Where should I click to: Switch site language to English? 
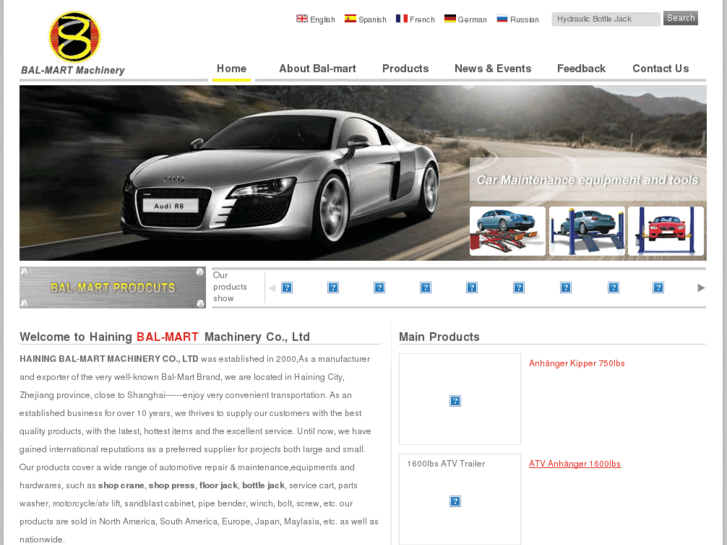click(322, 19)
